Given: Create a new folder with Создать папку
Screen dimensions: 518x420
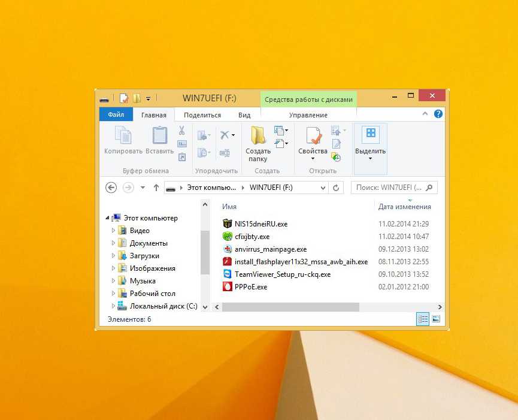Looking at the screenshot, I should [258, 144].
